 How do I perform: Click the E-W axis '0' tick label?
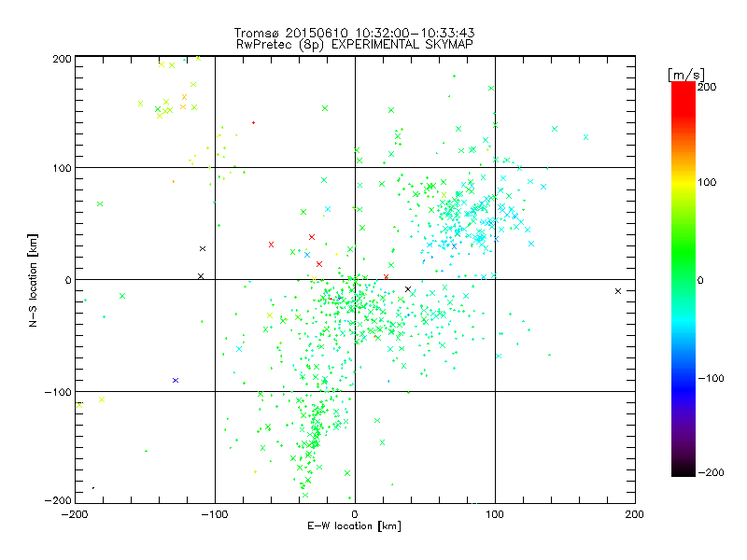(x=355, y=514)
